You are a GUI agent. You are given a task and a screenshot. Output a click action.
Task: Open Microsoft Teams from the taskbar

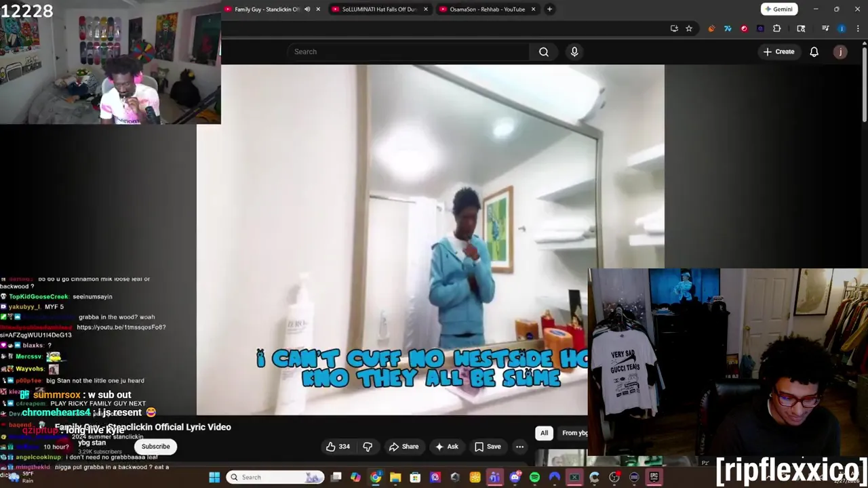click(494, 477)
